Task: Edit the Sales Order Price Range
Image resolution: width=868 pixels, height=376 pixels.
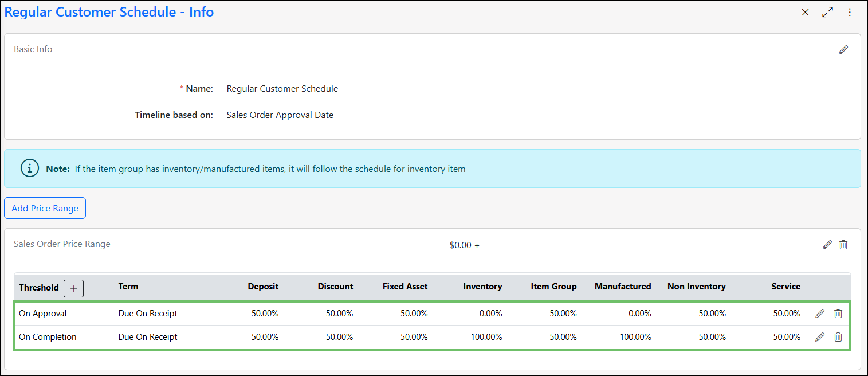Action: tap(827, 245)
